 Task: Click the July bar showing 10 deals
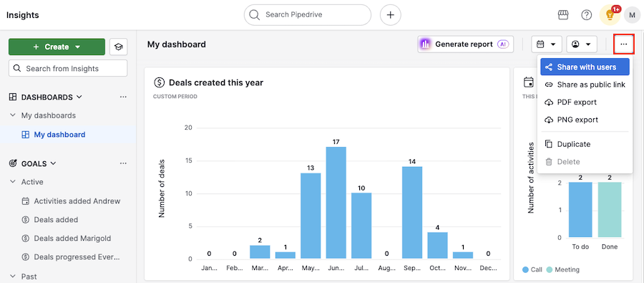click(x=361, y=226)
